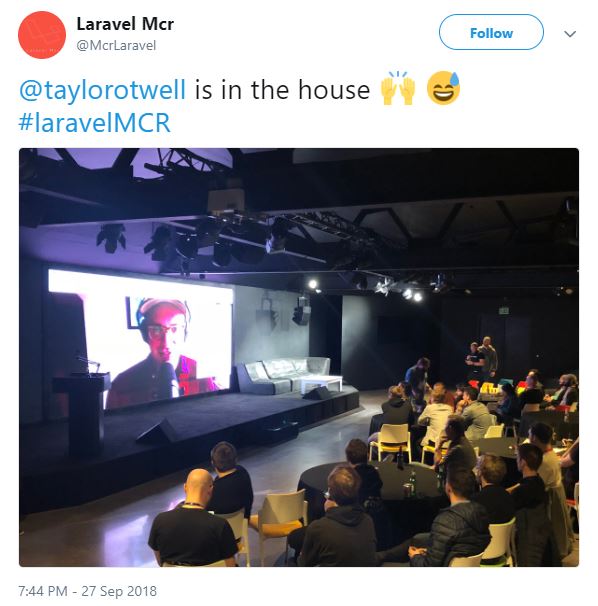Screen dimensions: 598x606
Task: Click the projected video screen in photo
Action: pos(141,338)
